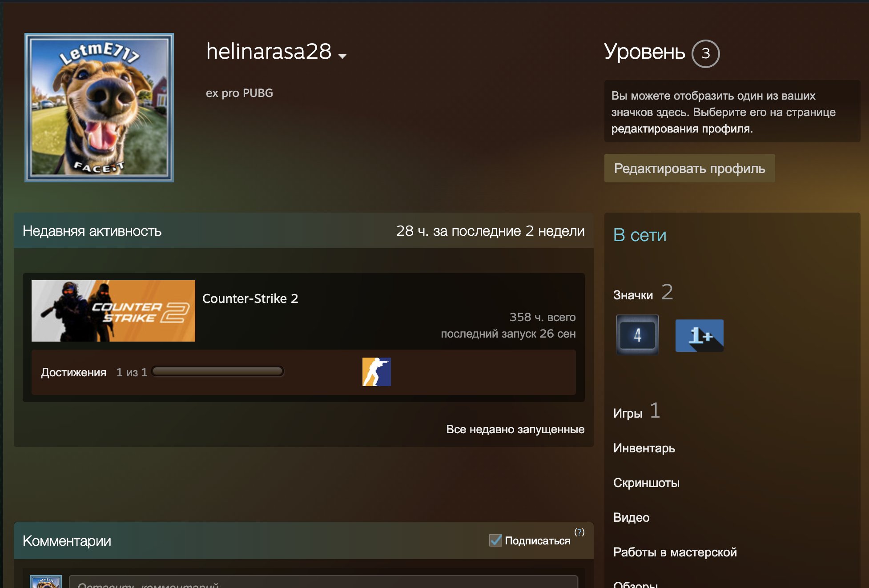Open the Игры games link
The image size is (869, 588).
(x=628, y=413)
